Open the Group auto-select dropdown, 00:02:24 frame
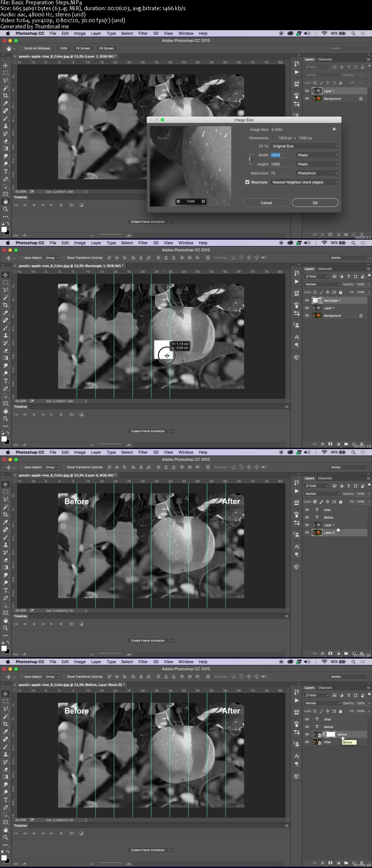The height and width of the screenshot is (868, 372). 52,258
